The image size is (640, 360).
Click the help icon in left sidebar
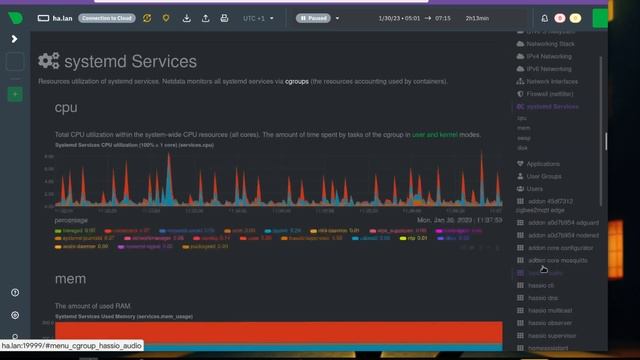click(x=15, y=292)
